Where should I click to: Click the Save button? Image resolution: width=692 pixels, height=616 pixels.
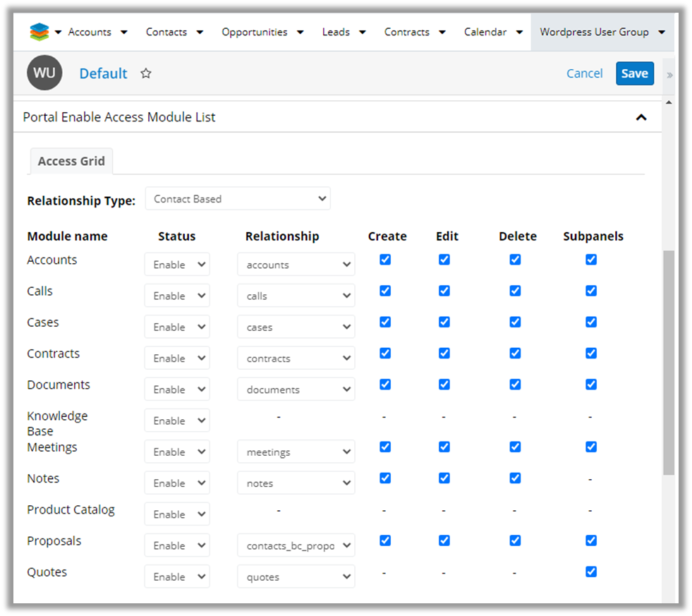(634, 73)
